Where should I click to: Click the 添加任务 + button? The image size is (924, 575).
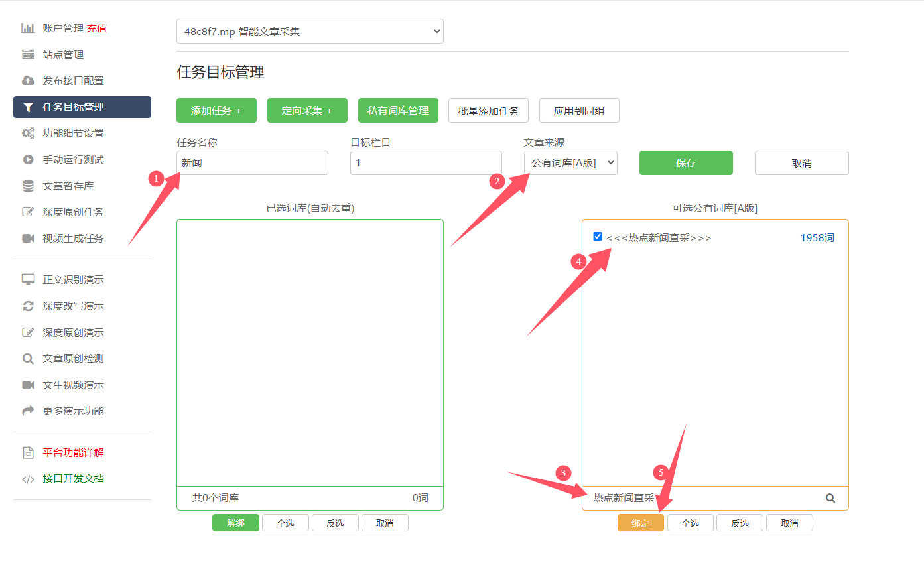point(216,111)
